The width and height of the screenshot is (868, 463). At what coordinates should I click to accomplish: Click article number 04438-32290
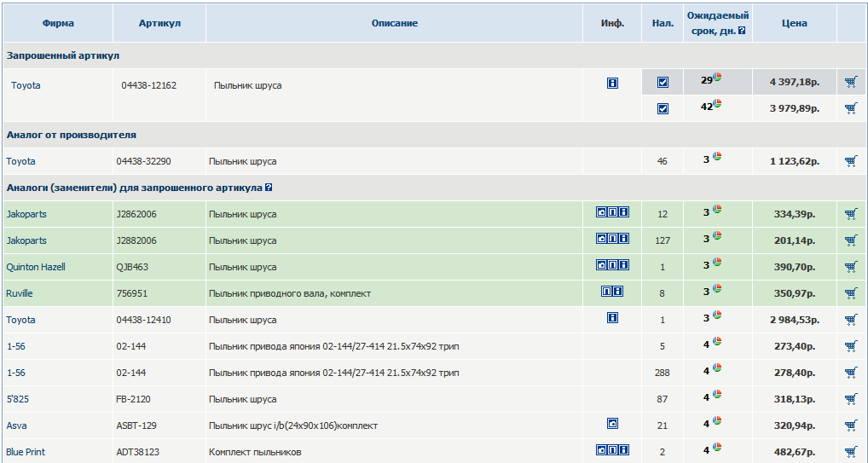[143, 161]
